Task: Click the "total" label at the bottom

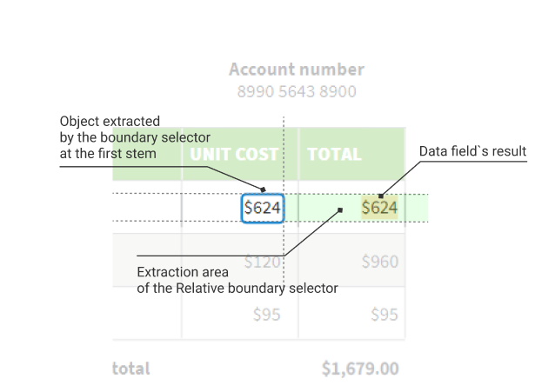Action: 131,369
